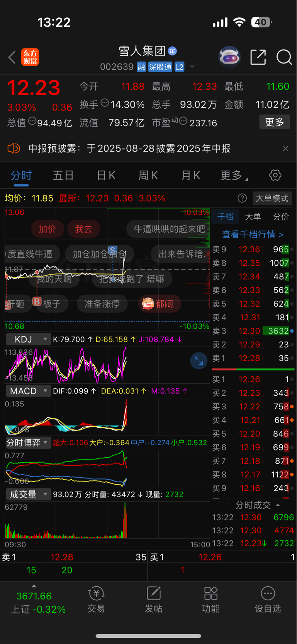Expand chart with fullscreen arrows icon
This screenshot has width=297, height=644.
click(199, 361)
